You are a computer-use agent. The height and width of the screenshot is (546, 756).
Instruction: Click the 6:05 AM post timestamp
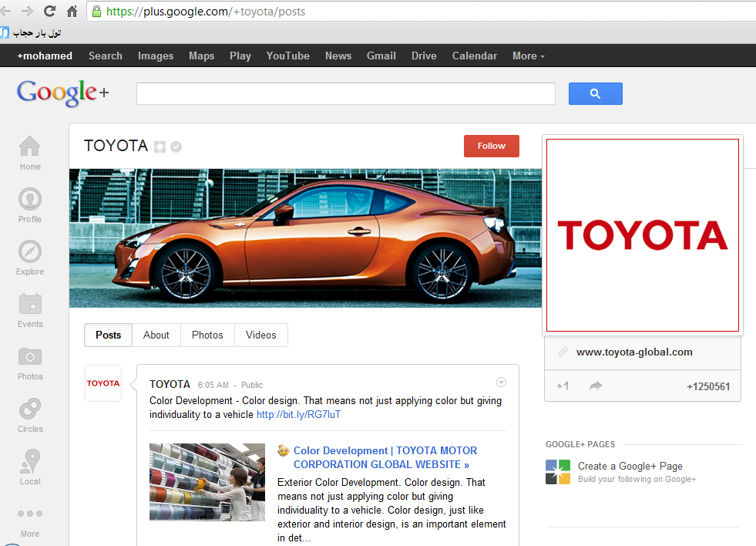coord(213,385)
